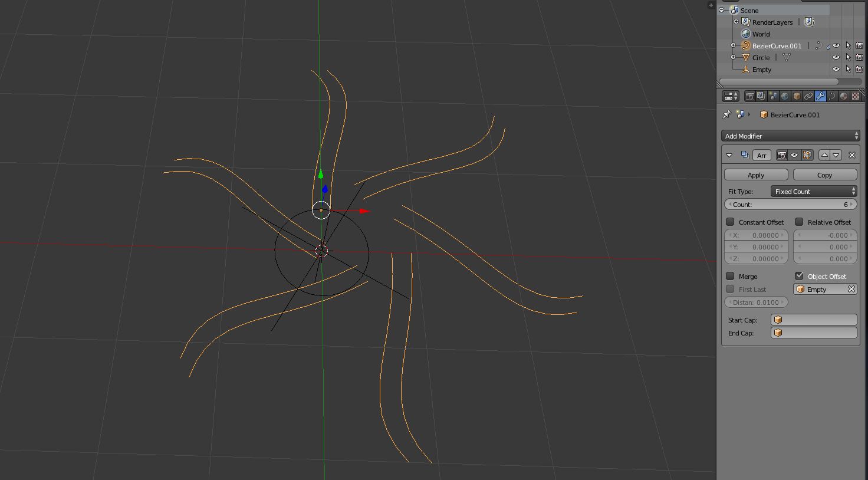Click the Circle mesh icon in outliner

coord(745,57)
